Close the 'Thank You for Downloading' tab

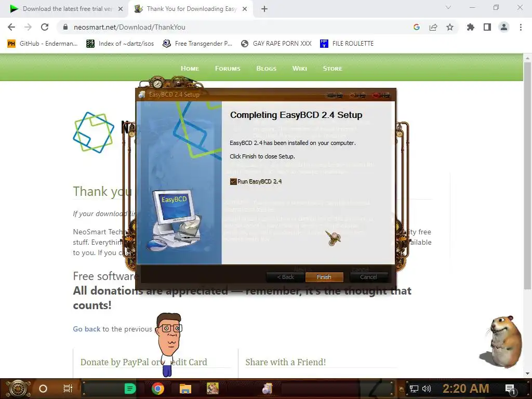pyautogui.click(x=245, y=9)
